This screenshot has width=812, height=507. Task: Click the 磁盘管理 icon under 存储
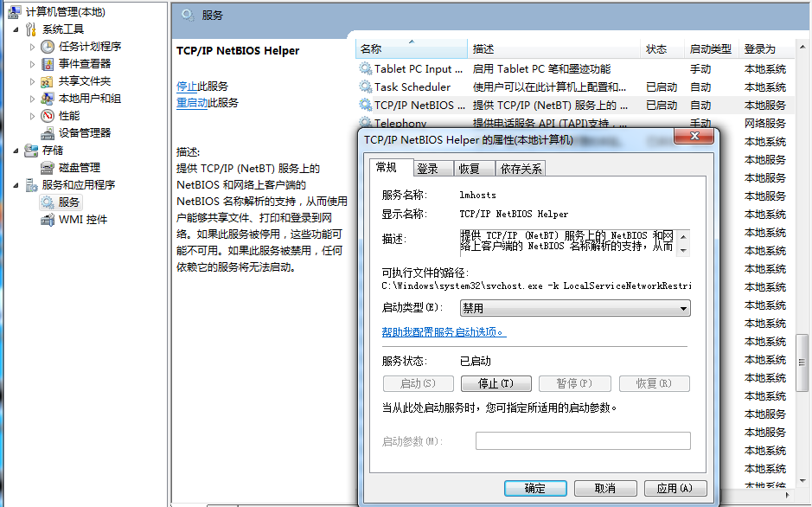point(46,168)
